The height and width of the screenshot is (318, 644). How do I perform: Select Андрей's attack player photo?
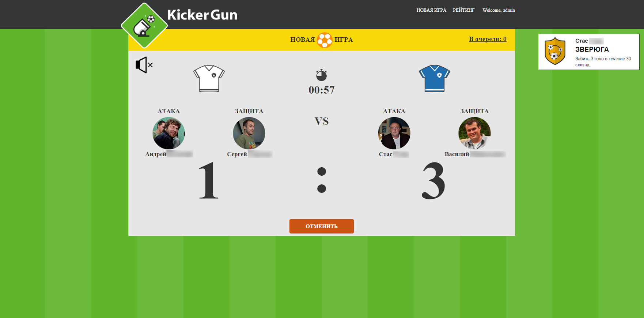pyautogui.click(x=168, y=133)
